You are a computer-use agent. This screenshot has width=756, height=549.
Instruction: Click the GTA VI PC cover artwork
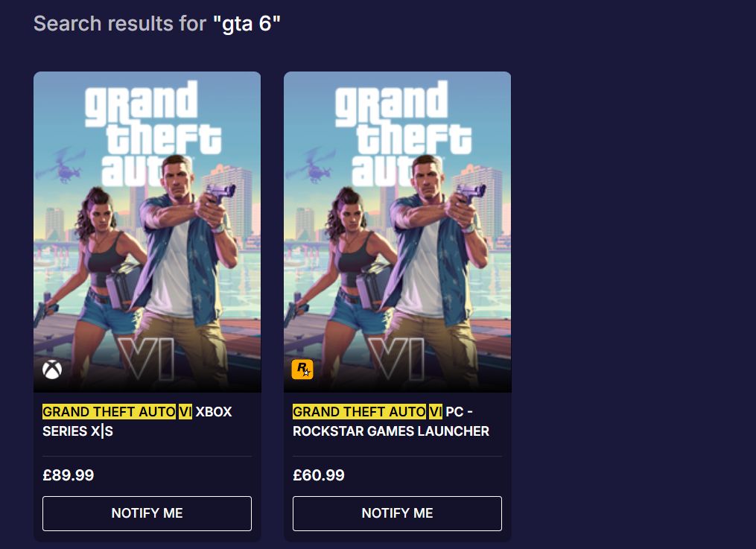[x=397, y=231]
